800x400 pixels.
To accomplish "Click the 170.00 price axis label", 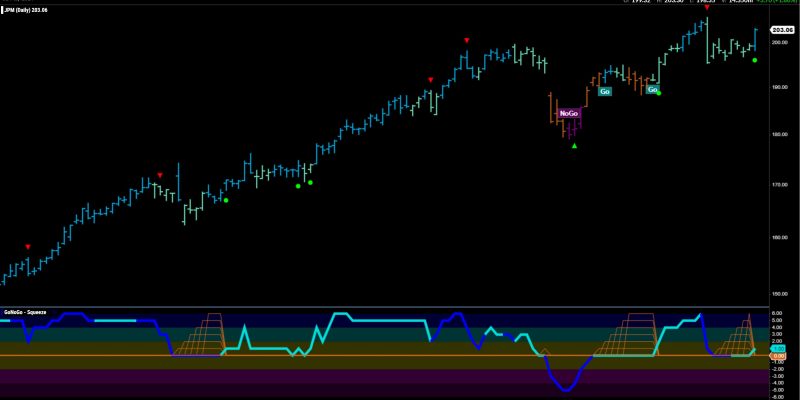I will [x=779, y=185].
